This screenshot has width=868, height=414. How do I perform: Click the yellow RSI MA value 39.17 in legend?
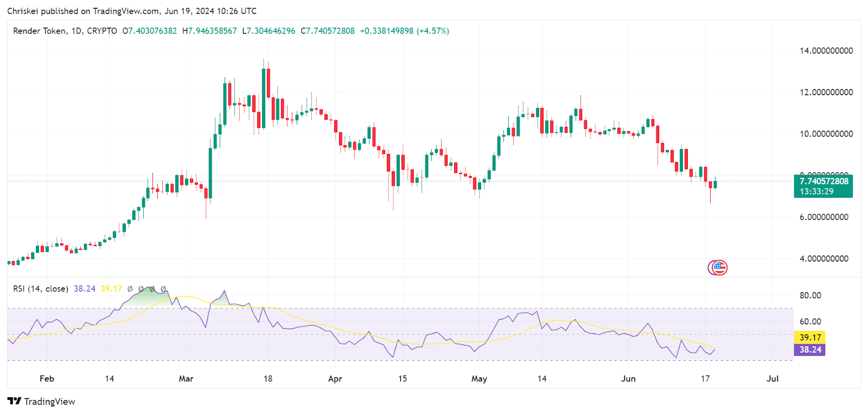pyautogui.click(x=111, y=289)
